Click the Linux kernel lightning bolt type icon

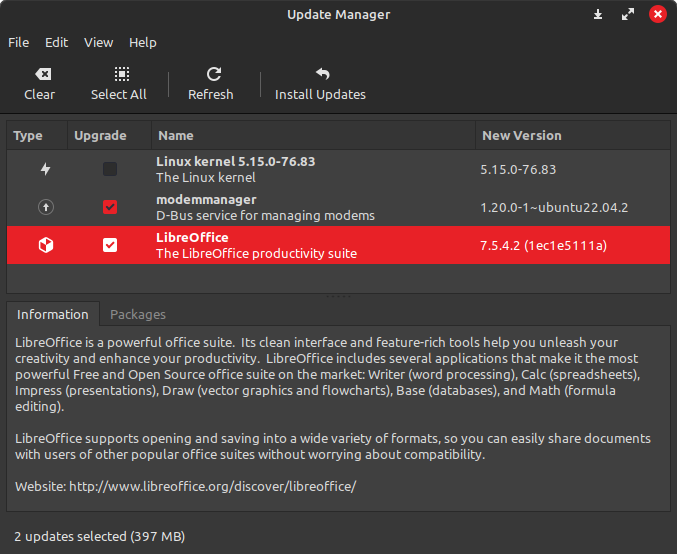(x=45, y=169)
